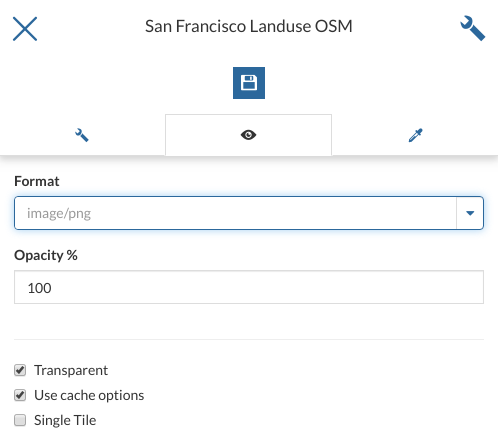498x444 pixels.
Task: Focus the Opacity % input field
Action: pos(249,287)
